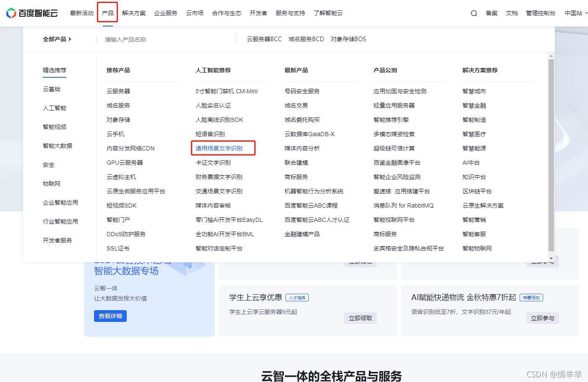This screenshot has height=382, width=588.
Task: Open 人脸实名认证 product link
Action: (213, 105)
